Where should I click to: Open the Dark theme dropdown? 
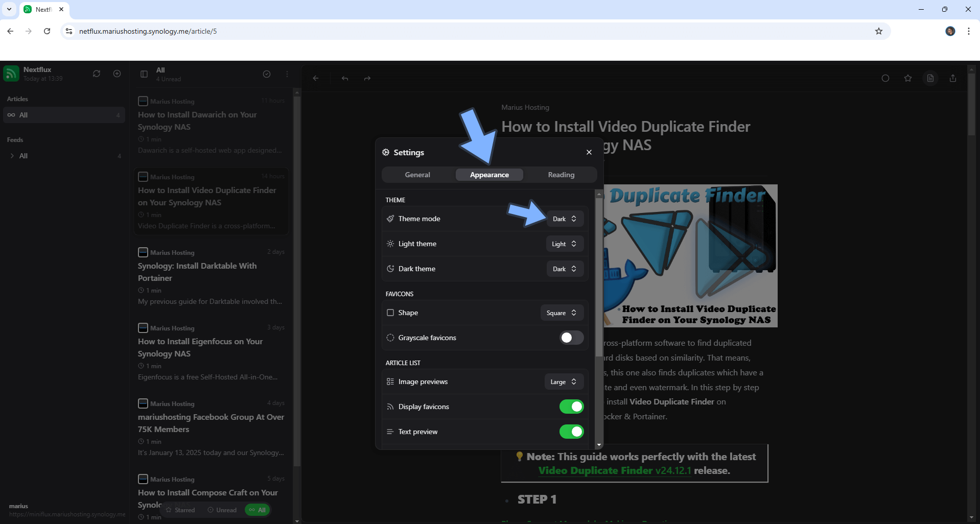point(565,269)
